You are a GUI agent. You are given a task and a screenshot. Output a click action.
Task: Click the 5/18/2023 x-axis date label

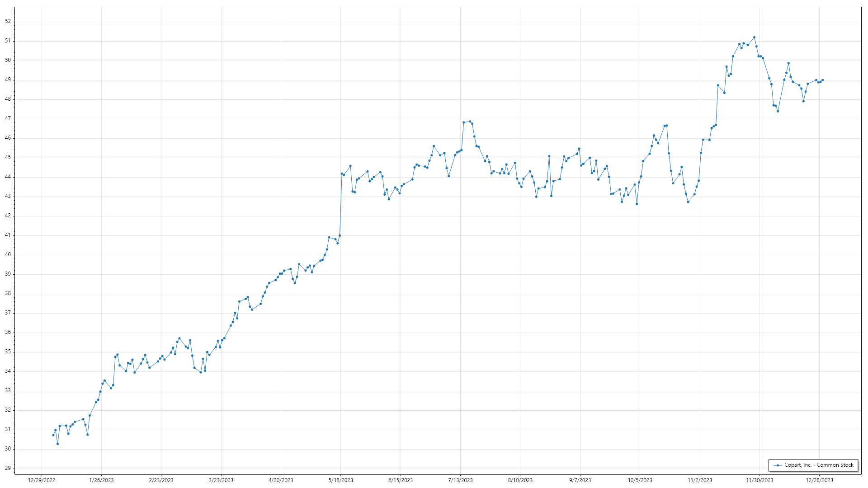pyautogui.click(x=340, y=480)
